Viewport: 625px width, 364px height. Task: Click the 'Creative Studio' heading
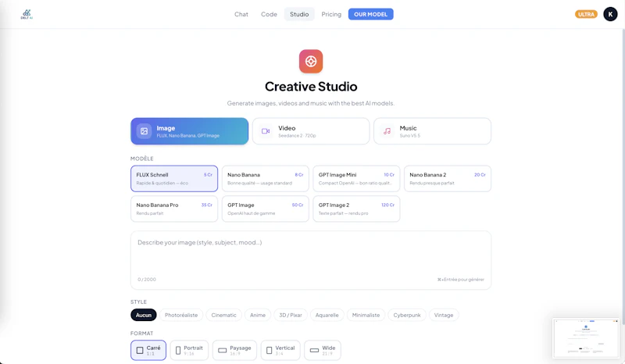pos(311,87)
